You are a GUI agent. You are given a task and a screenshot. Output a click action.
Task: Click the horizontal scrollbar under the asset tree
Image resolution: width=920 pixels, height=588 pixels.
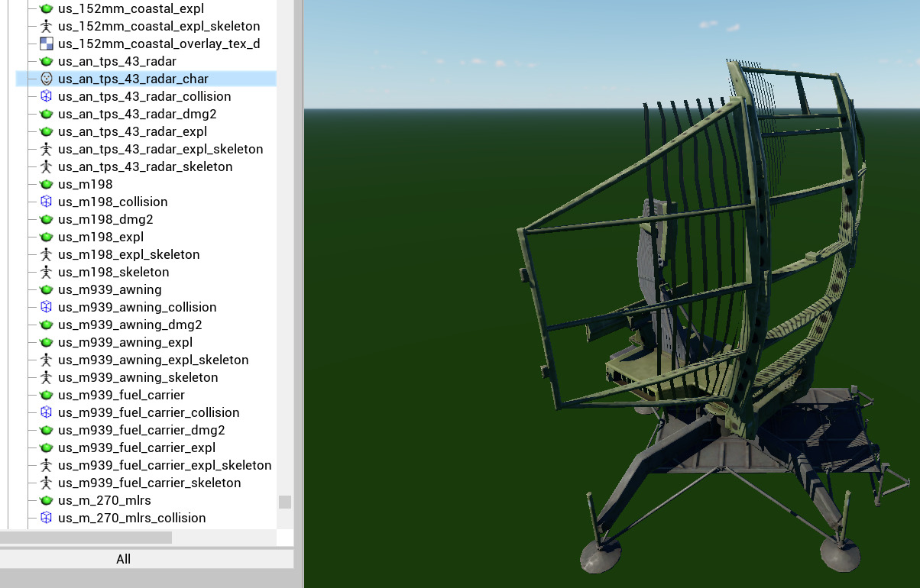click(86, 538)
